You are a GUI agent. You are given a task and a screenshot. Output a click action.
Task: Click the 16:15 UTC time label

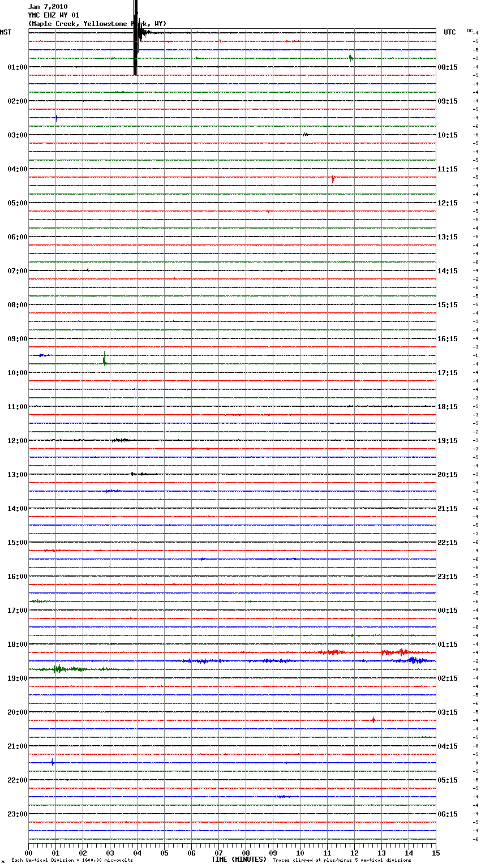[x=448, y=339]
